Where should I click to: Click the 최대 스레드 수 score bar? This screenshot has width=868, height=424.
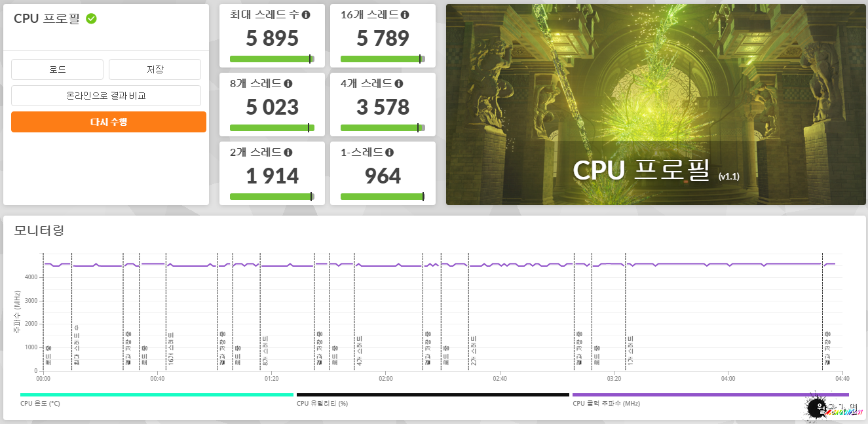click(x=272, y=59)
